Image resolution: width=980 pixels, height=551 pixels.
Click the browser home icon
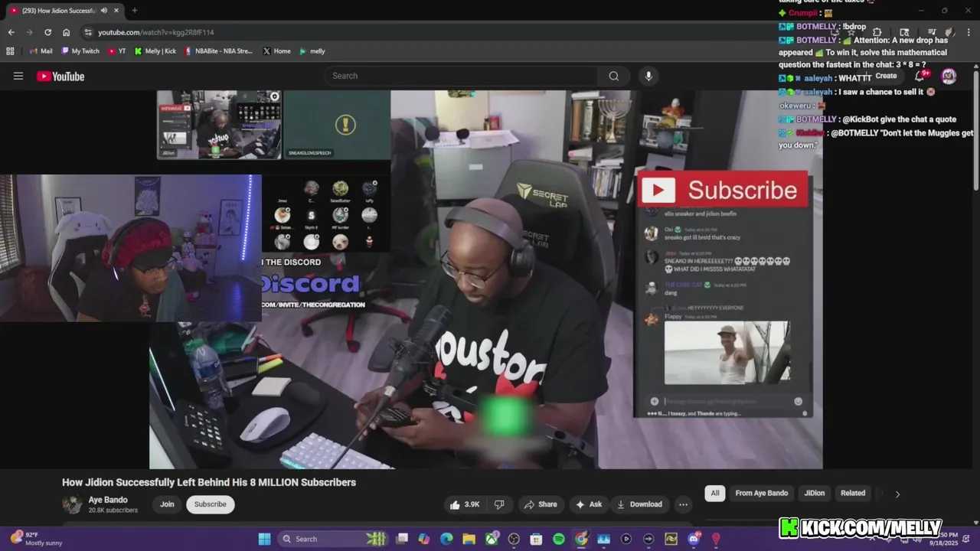pyautogui.click(x=66, y=32)
